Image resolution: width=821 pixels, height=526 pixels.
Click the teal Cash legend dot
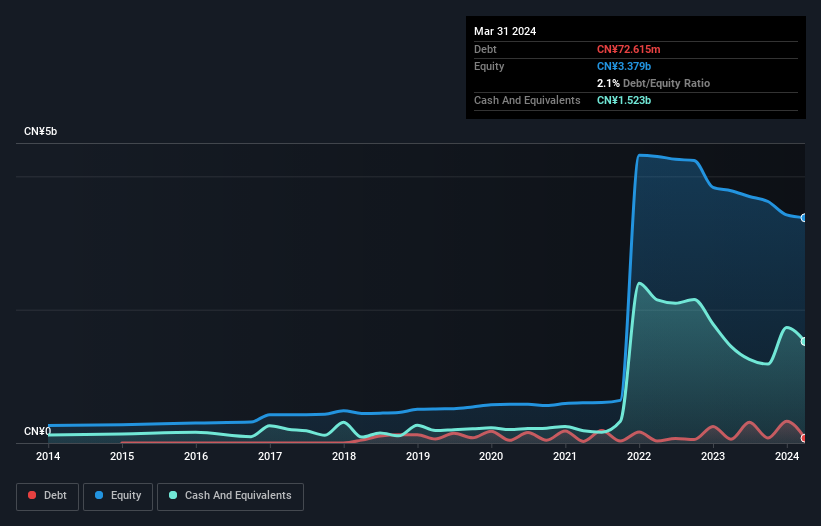[x=173, y=495]
